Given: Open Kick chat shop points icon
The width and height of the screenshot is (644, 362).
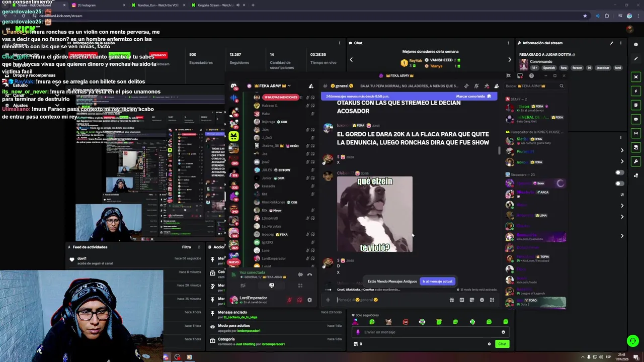Looking at the screenshot, I should click(x=356, y=344).
